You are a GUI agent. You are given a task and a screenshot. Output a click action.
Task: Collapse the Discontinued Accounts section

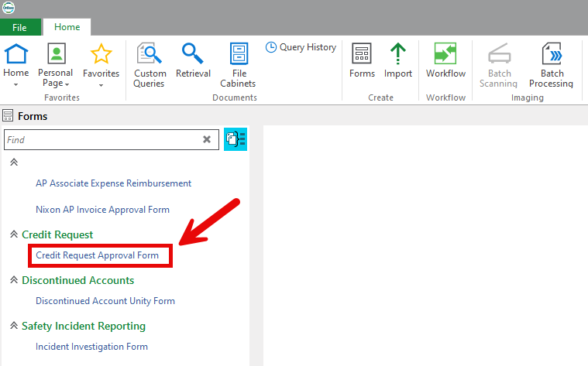13,280
